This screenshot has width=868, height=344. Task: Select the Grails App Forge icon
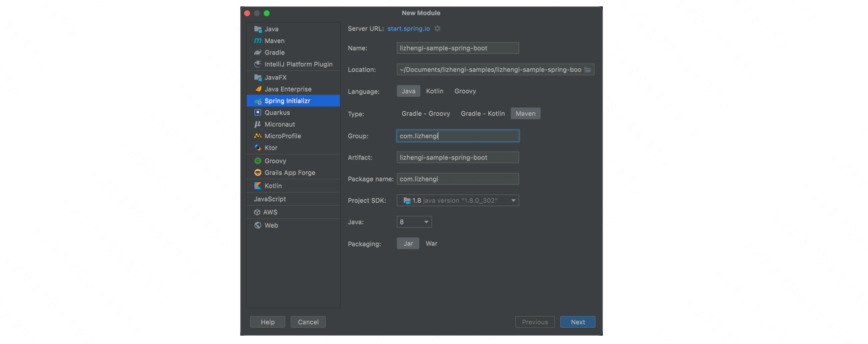coord(258,173)
